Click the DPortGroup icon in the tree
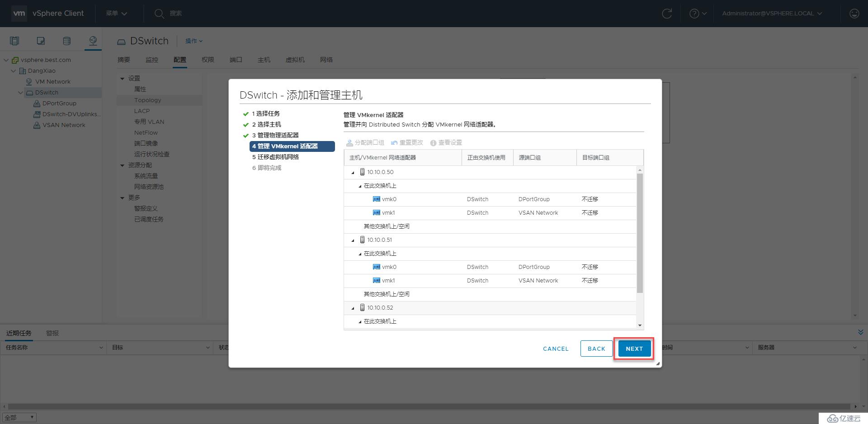This screenshot has height=424, width=868. (37, 103)
